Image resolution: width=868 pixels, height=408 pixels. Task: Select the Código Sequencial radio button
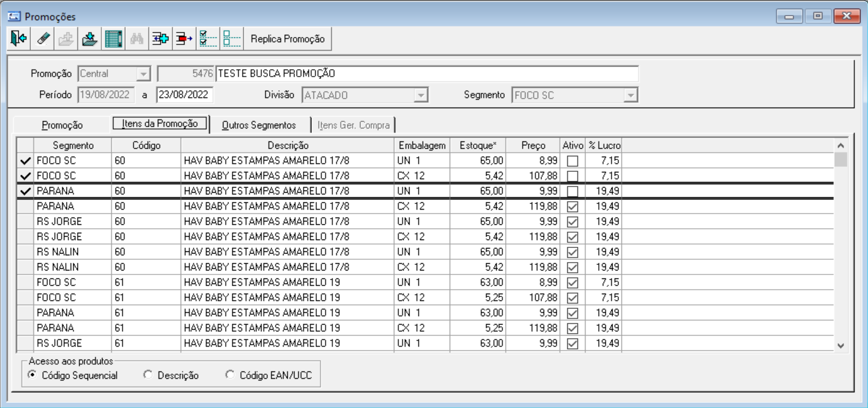pos(32,375)
